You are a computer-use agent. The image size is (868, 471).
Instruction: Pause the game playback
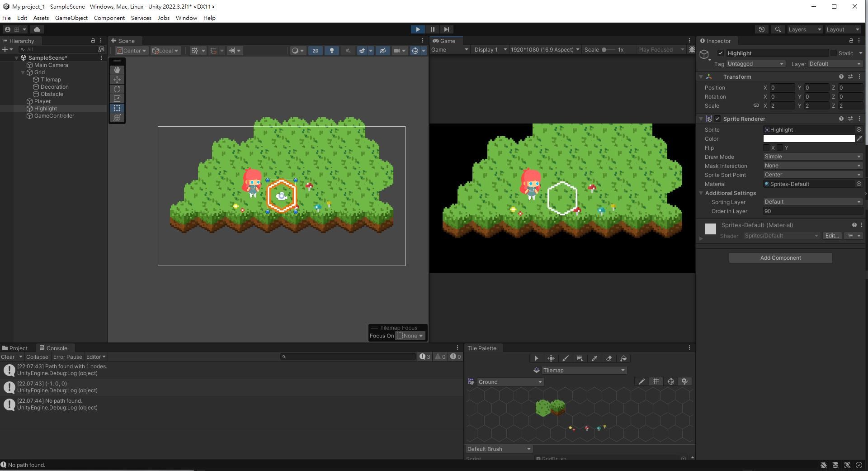[432, 29]
